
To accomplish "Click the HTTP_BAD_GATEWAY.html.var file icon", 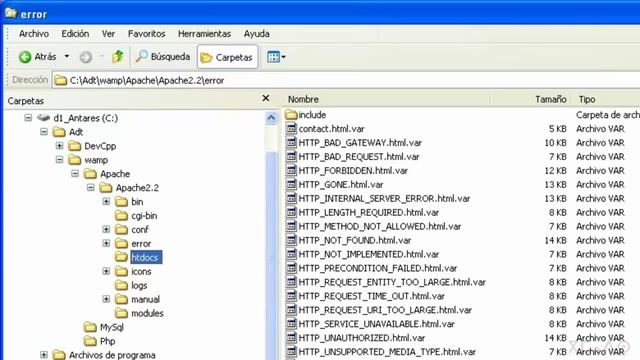I will 291,142.
